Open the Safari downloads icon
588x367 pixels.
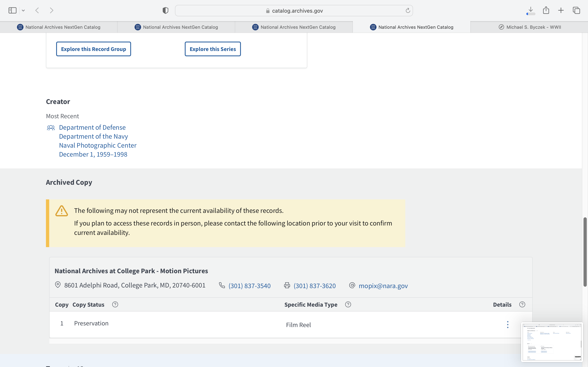click(531, 10)
